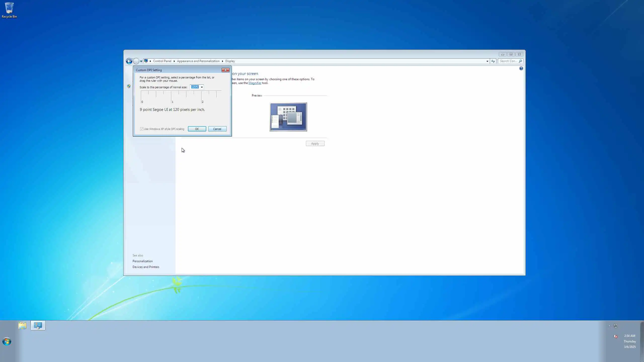Viewport: 644px width, 362px height.
Task: Click the address bar refresh icon
Action: pos(493,61)
